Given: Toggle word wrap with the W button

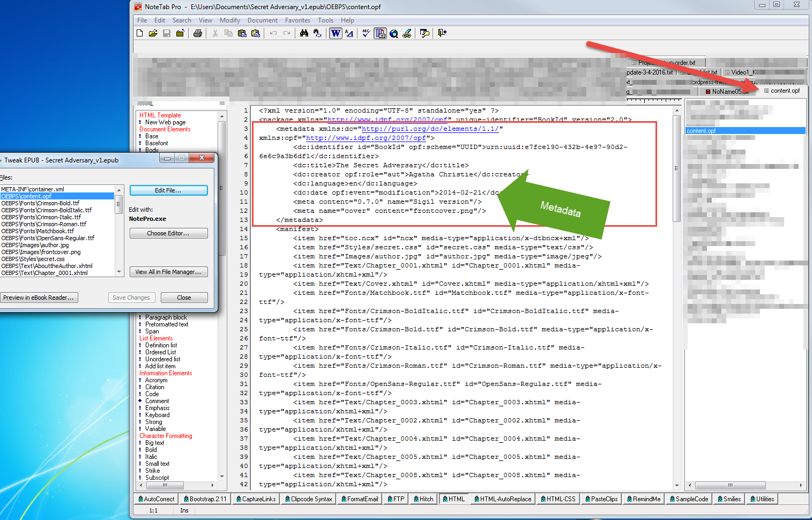Looking at the screenshot, I should point(336,33).
